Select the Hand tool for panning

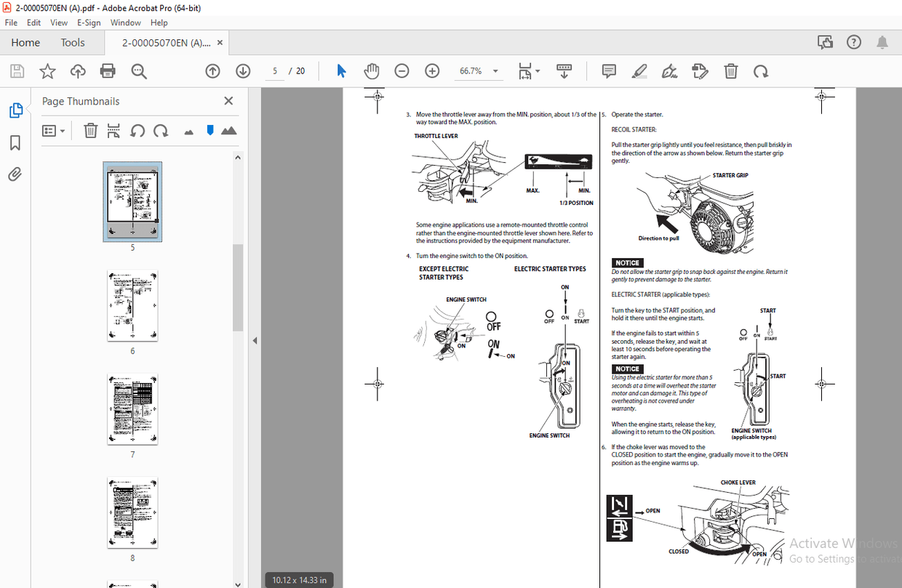pyautogui.click(x=371, y=71)
